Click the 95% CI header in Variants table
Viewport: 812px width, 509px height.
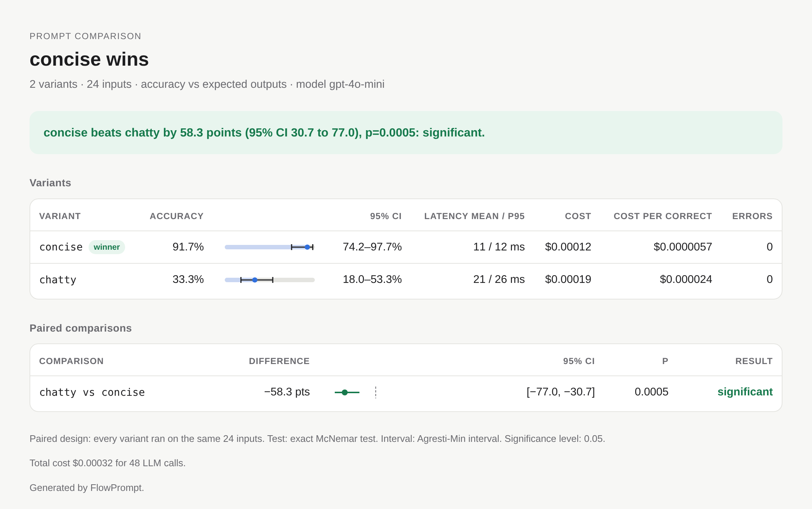[x=386, y=216]
